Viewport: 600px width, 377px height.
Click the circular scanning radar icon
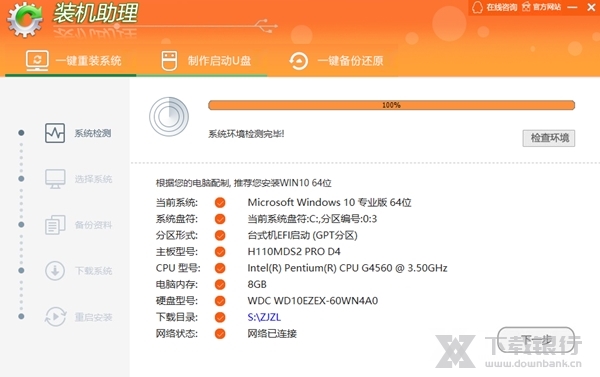pyautogui.click(x=169, y=117)
